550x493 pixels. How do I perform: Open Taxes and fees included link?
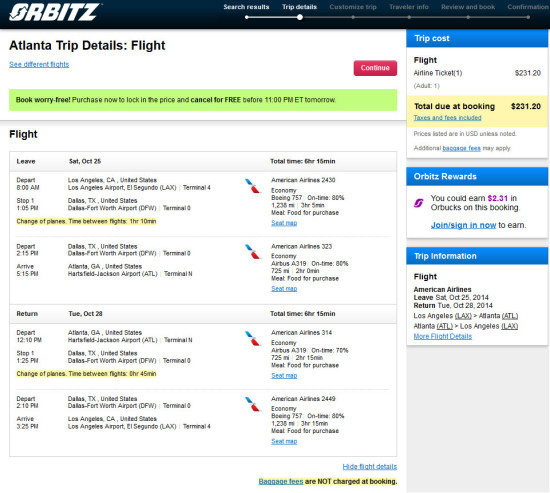point(447,118)
